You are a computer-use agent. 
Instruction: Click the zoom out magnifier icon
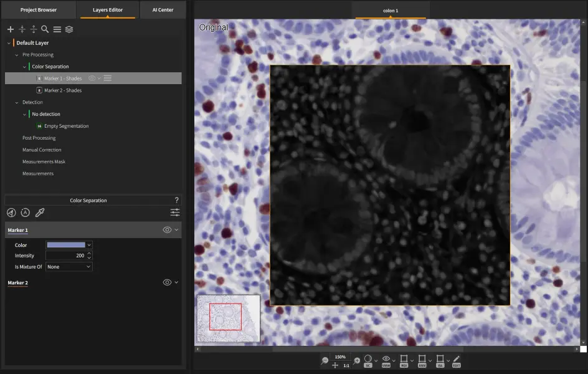click(325, 361)
